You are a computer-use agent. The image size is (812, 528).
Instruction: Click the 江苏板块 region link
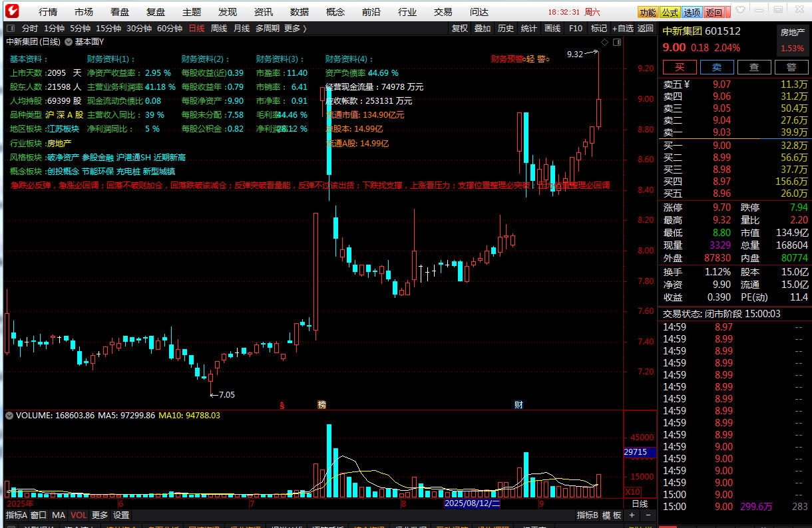point(63,129)
